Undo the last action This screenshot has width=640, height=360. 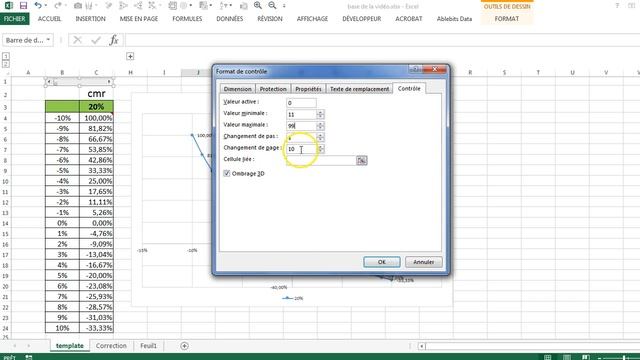[x=38, y=6]
